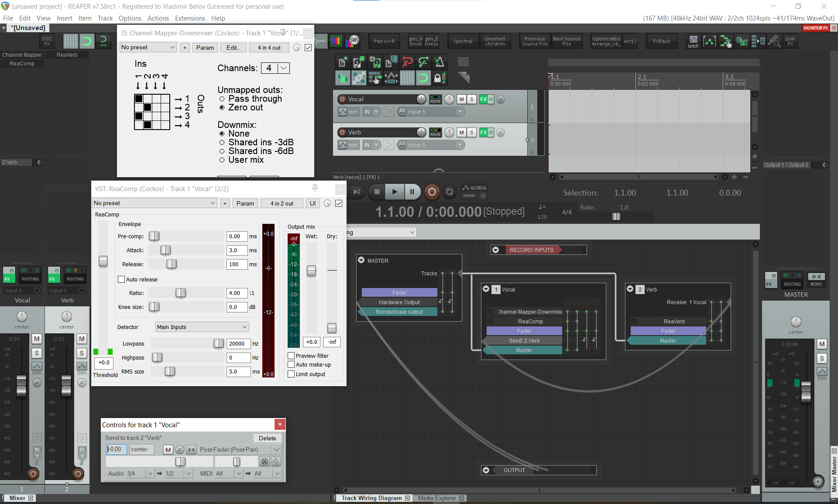Viewport: 838px width, 504px height.
Task: Toggle the metronome icon in main toolbar
Action: tap(440, 62)
